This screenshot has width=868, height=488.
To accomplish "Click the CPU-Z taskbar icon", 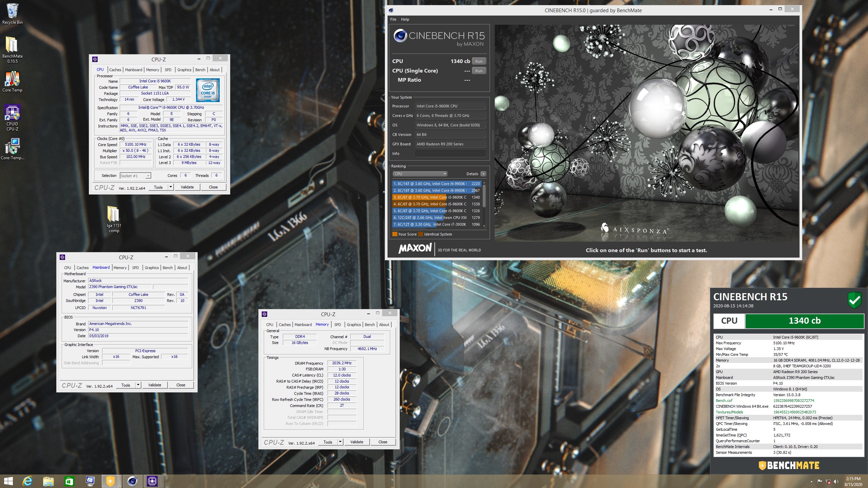I will [x=152, y=481].
